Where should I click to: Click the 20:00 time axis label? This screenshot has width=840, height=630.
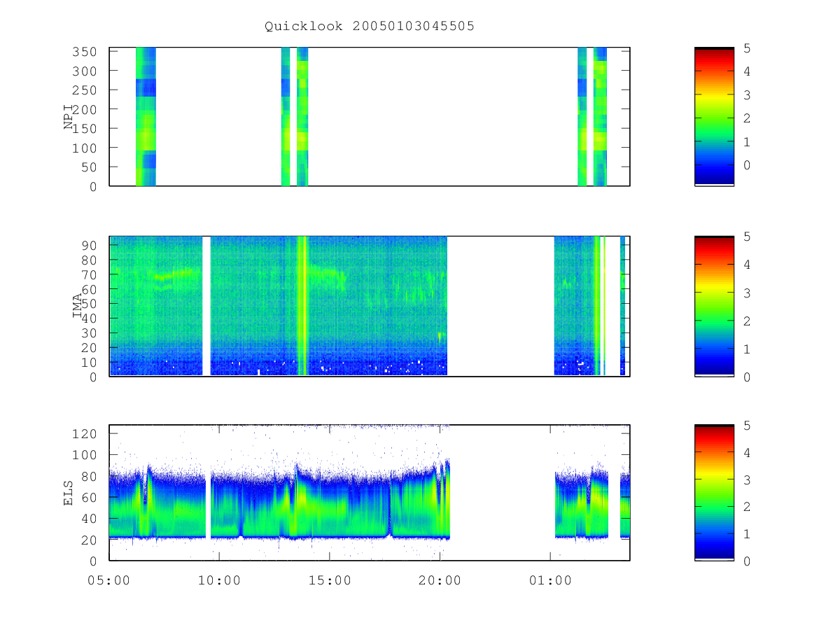pos(440,580)
